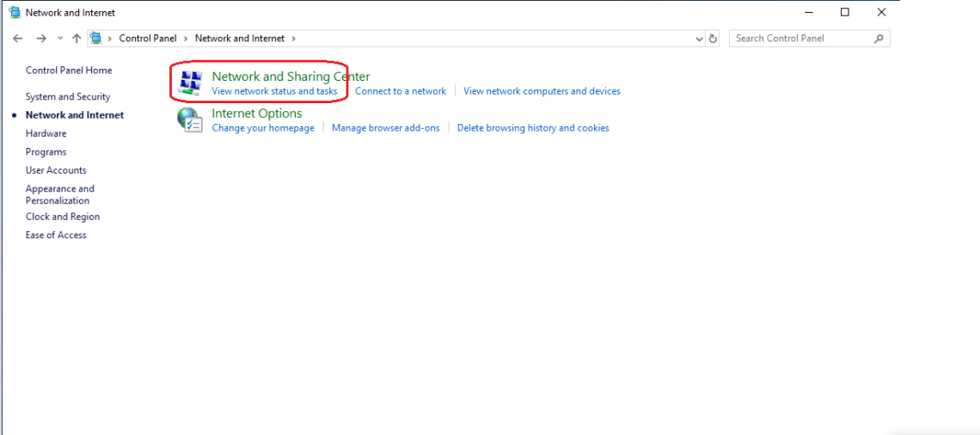This screenshot has height=435, width=980.
Task: Expand the address bar history dropdown
Action: tap(700, 38)
